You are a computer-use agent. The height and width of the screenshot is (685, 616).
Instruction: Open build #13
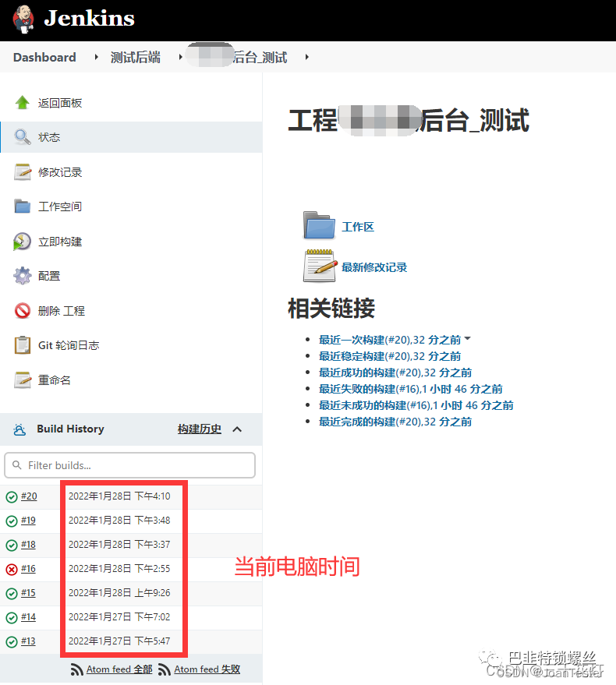[28, 641]
